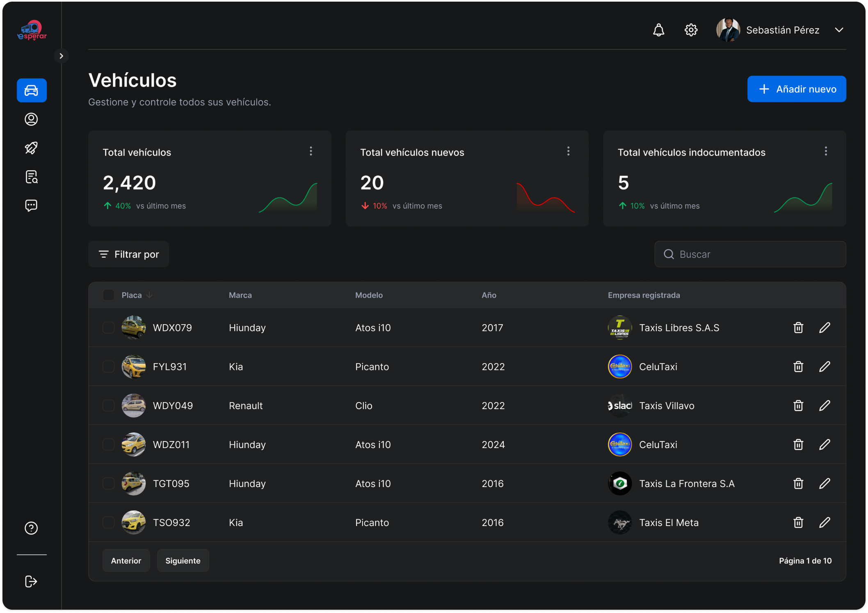868x613 pixels.
Task: Click the Marca column header
Action: [240, 295]
